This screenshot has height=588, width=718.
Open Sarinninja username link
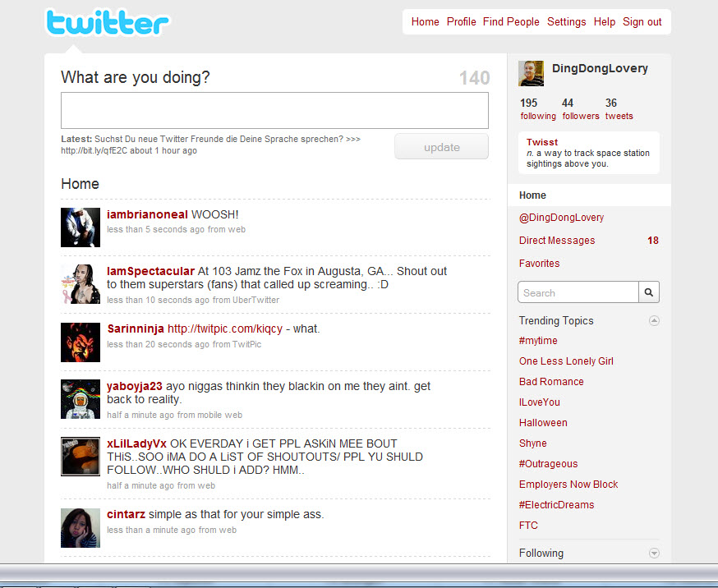[135, 329]
